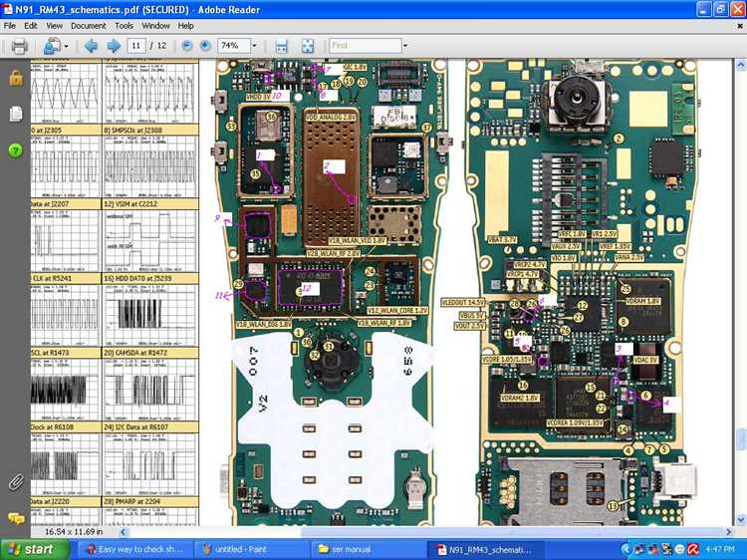Click the VLEDOUT 14.5V label
747x560 pixels.
point(463,302)
